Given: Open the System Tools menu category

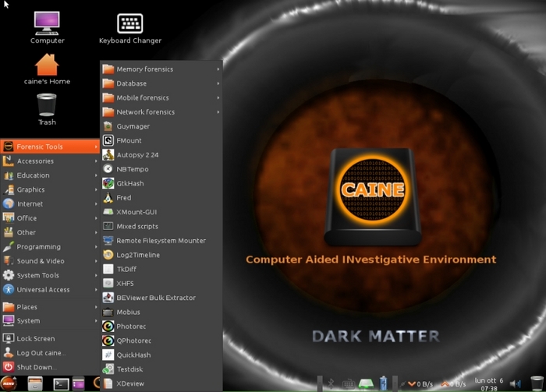Looking at the screenshot, I should (37, 275).
